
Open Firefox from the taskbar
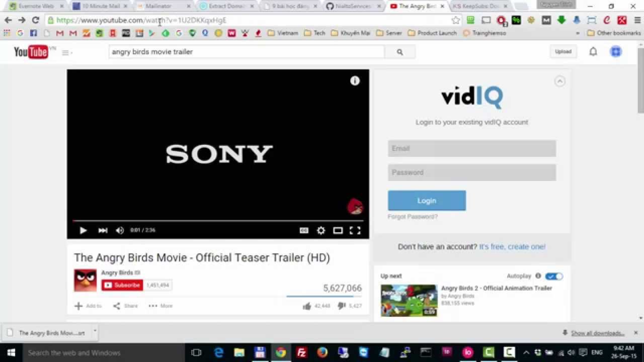pyautogui.click(x=323, y=352)
